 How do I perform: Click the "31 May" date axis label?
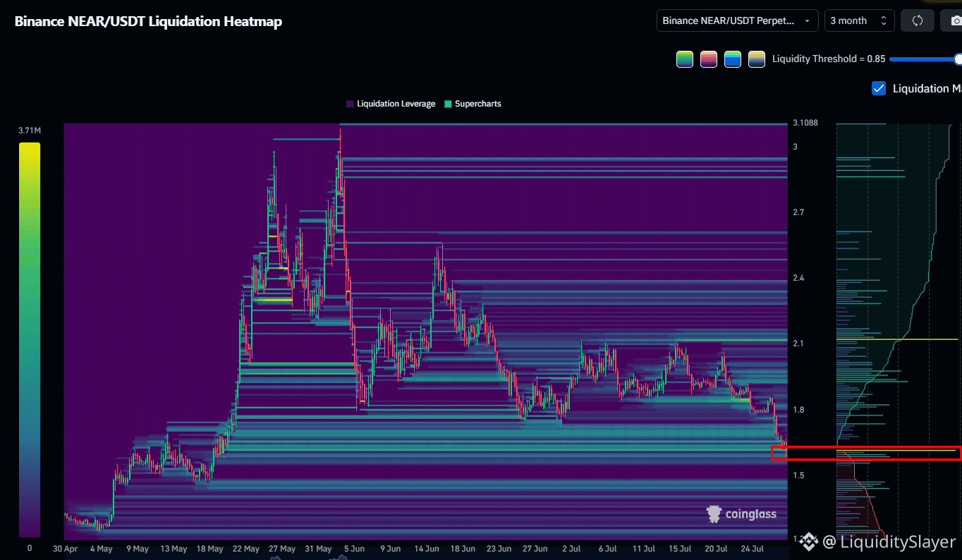coord(319,549)
